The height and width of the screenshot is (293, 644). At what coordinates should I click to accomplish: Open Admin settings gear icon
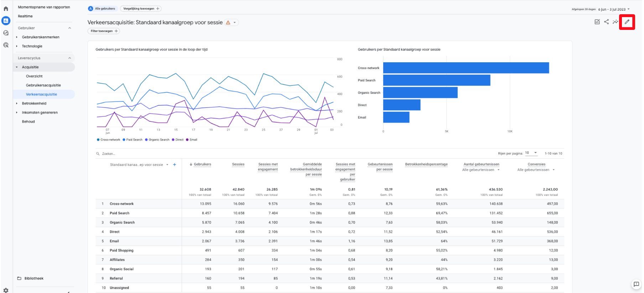coord(6,290)
